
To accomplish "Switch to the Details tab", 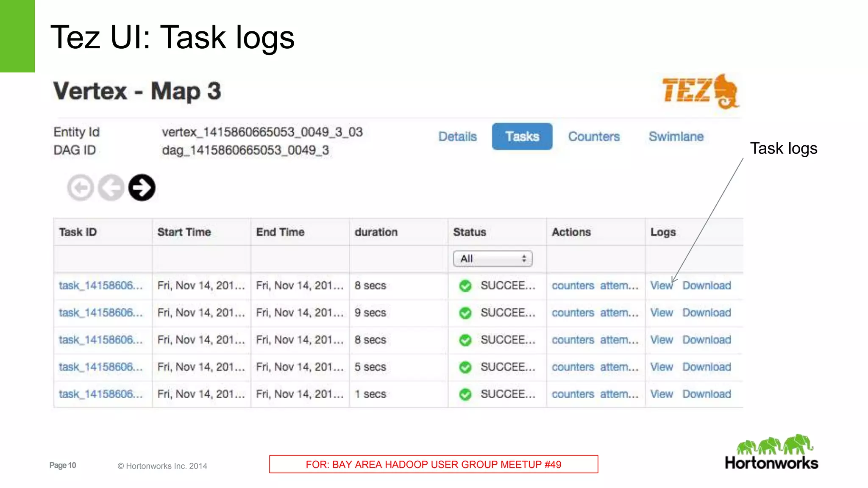I will pyautogui.click(x=457, y=137).
